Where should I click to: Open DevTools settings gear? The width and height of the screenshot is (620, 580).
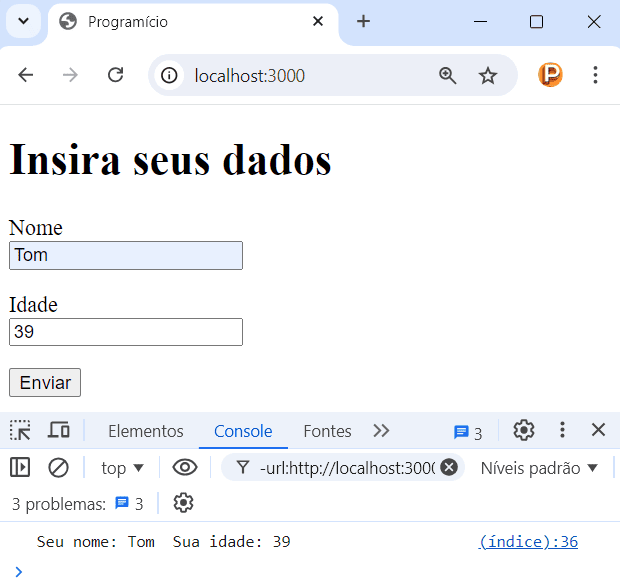524,430
